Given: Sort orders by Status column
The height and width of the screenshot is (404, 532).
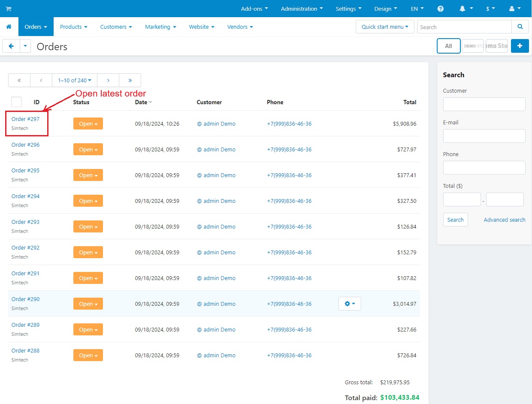Looking at the screenshot, I should [x=81, y=102].
